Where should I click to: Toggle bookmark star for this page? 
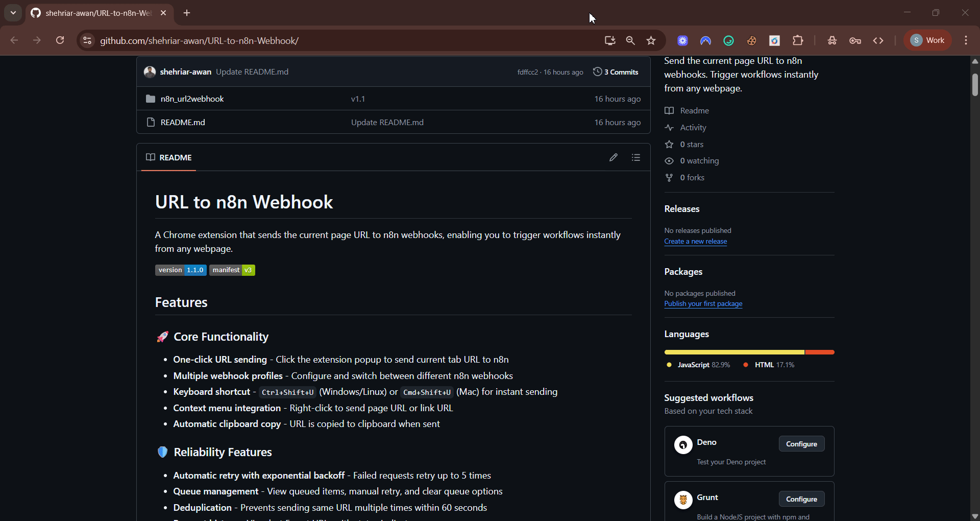tap(651, 41)
